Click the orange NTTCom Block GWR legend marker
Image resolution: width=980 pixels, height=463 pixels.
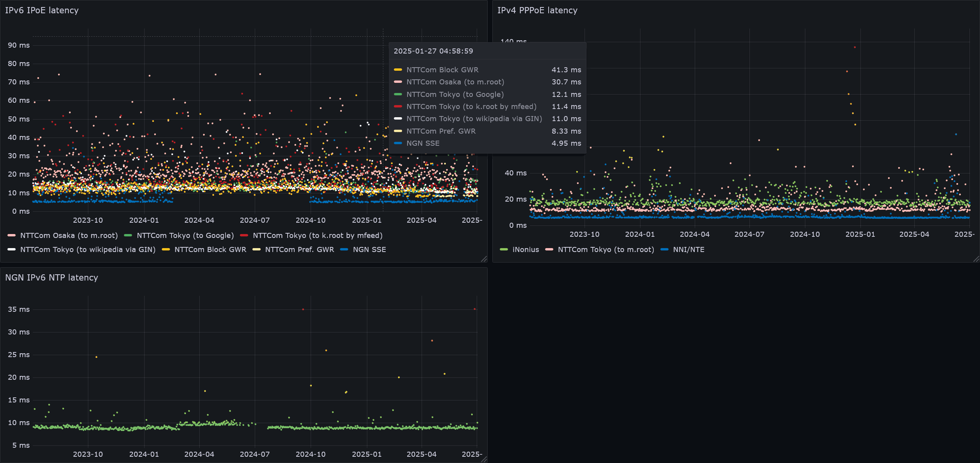pyautogui.click(x=166, y=249)
